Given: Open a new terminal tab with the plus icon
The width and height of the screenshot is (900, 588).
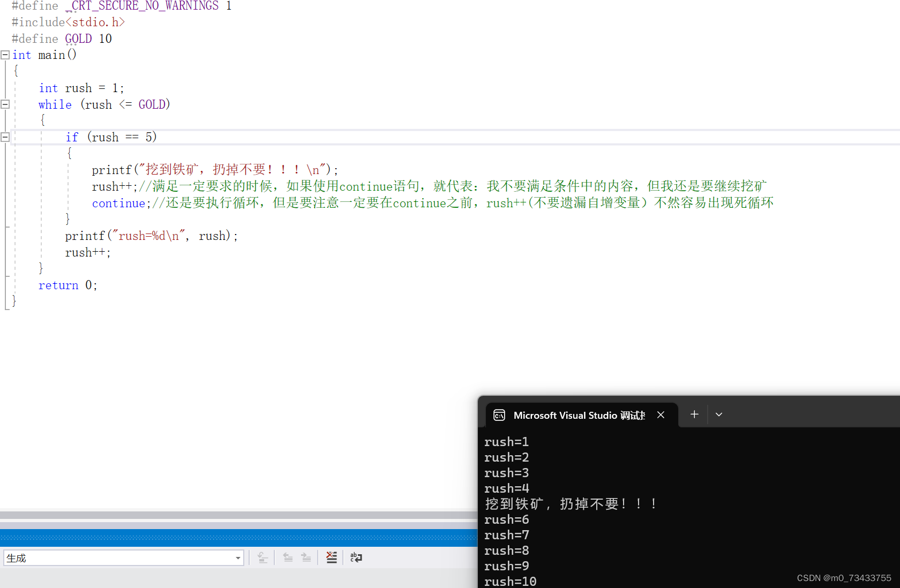Looking at the screenshot, I should 694,414.
